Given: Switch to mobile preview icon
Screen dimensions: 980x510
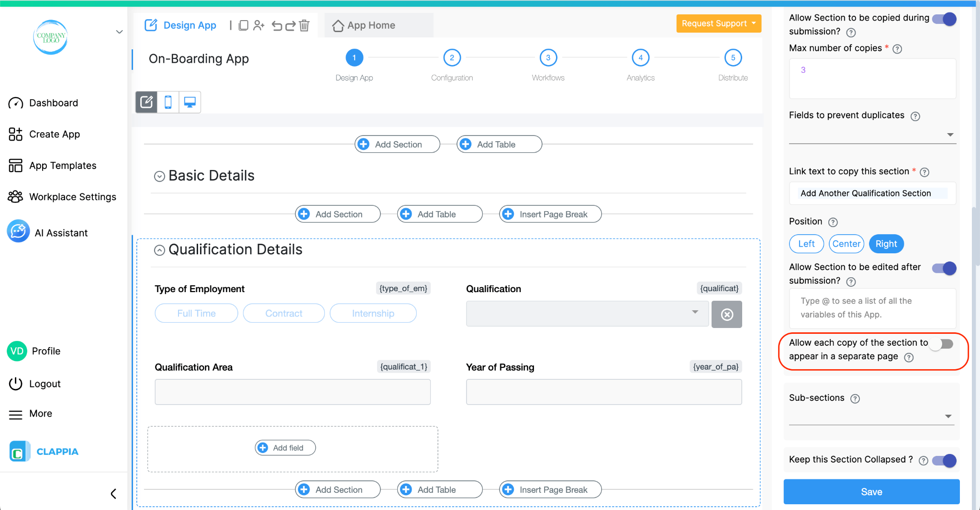Looking at the screenshot, I should 168,102.
